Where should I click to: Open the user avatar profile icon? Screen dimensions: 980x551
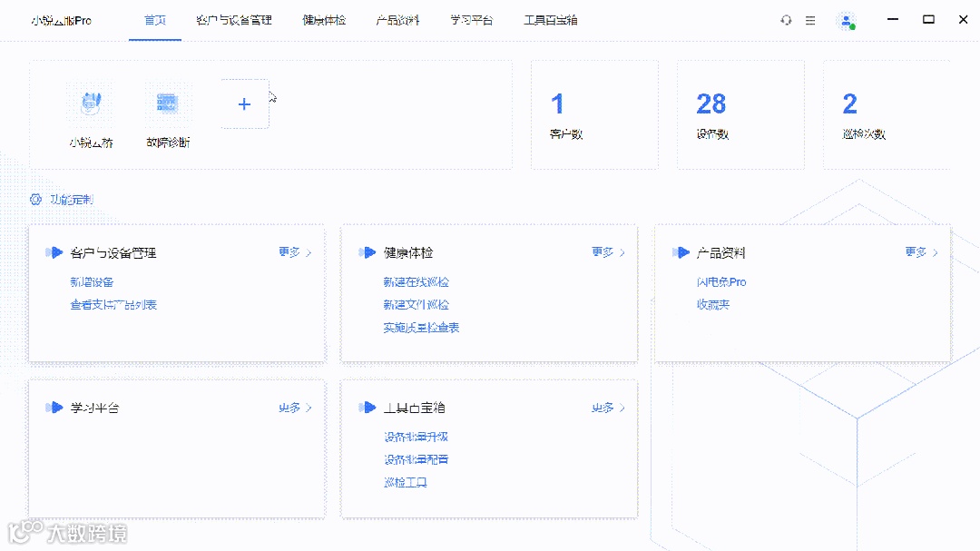846,19
